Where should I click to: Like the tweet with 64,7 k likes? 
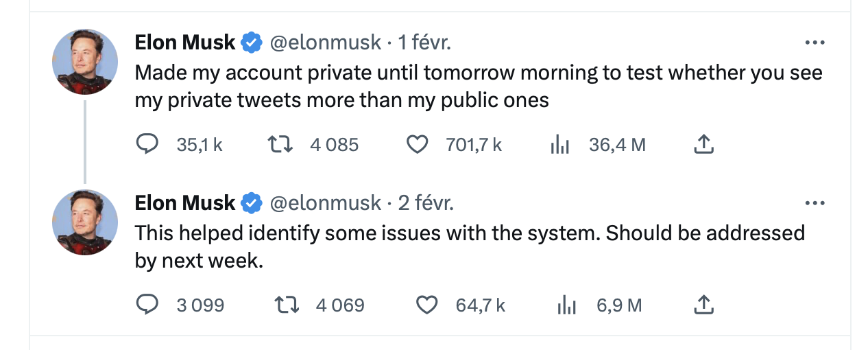tap(427, 305)
